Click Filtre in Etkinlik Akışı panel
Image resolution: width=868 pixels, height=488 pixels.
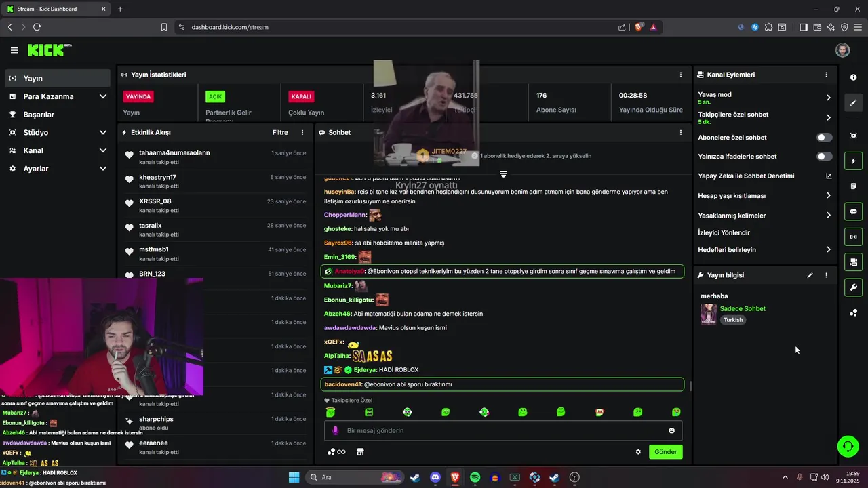(280, 132)
